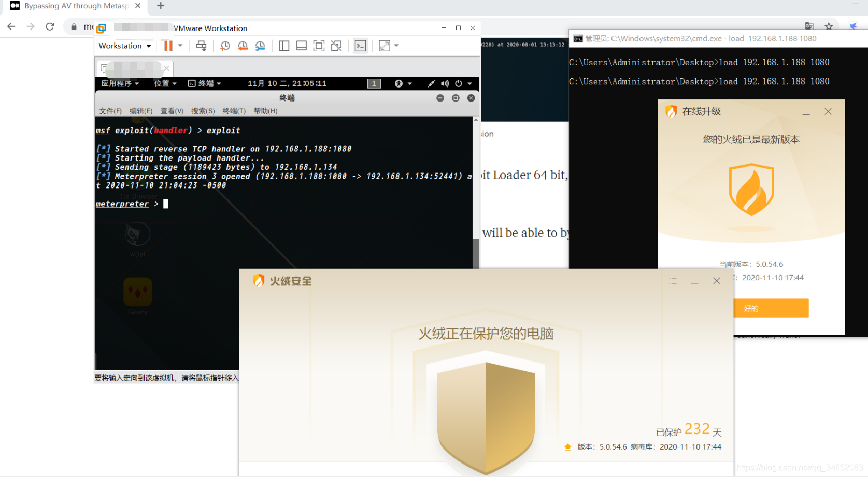Send Ctrl+Alt+Del to the virtual machine
The image size is (868, 477).
coord(201,46)
